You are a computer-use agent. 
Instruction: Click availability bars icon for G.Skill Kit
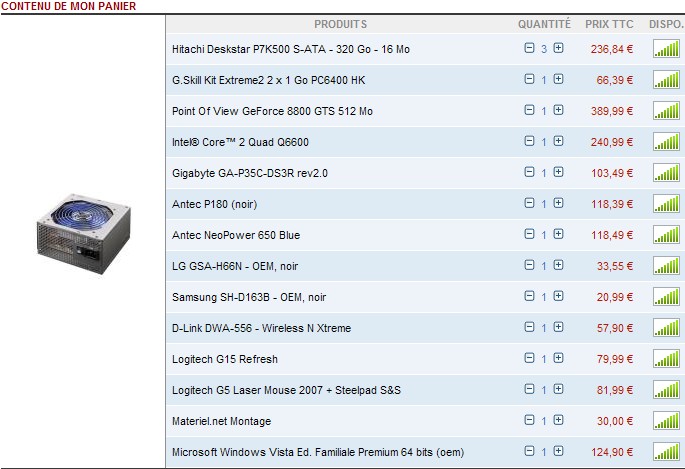point(666,79)
